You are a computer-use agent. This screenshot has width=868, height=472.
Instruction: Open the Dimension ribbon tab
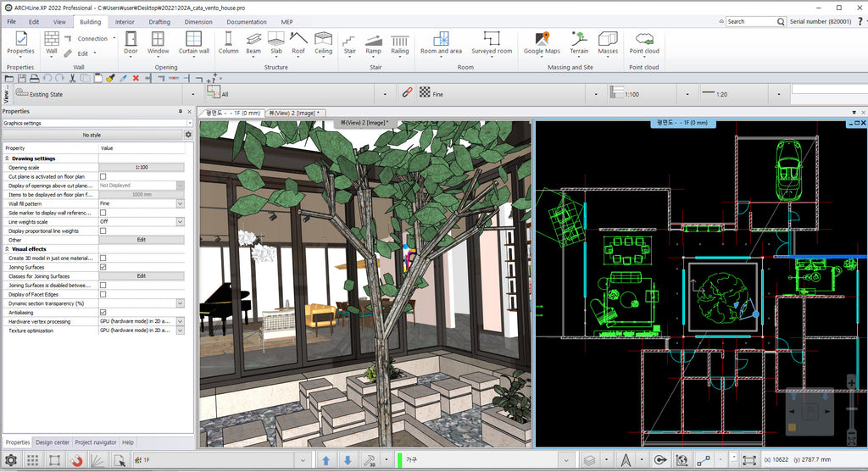click(x=198, y=22)
